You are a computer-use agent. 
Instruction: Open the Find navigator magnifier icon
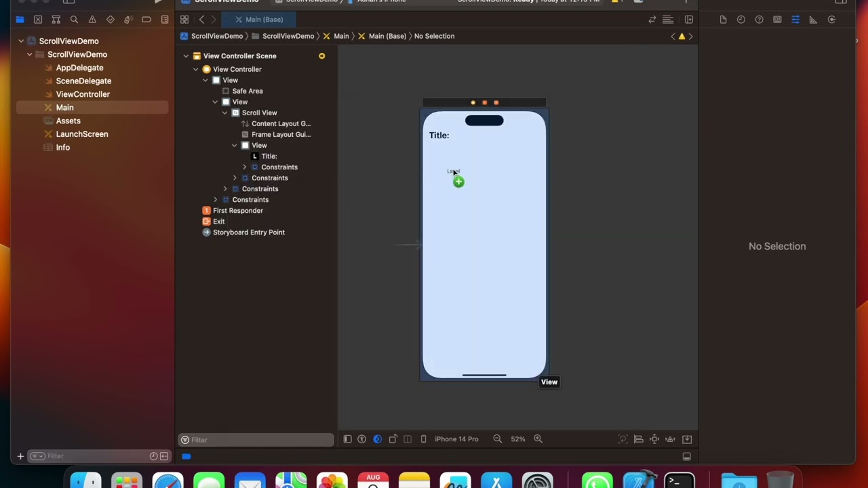[x=74, y=20]
